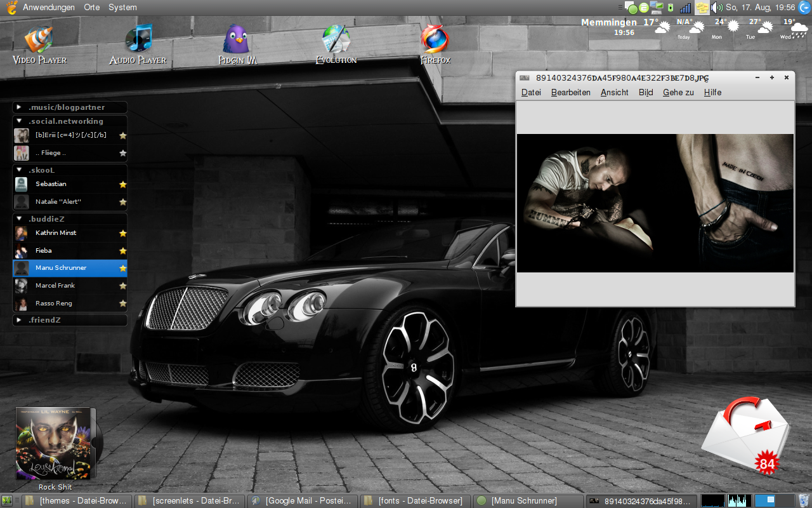
Task: Open the Evolution mail launcher icon
Action: click(x=336, y=41)
